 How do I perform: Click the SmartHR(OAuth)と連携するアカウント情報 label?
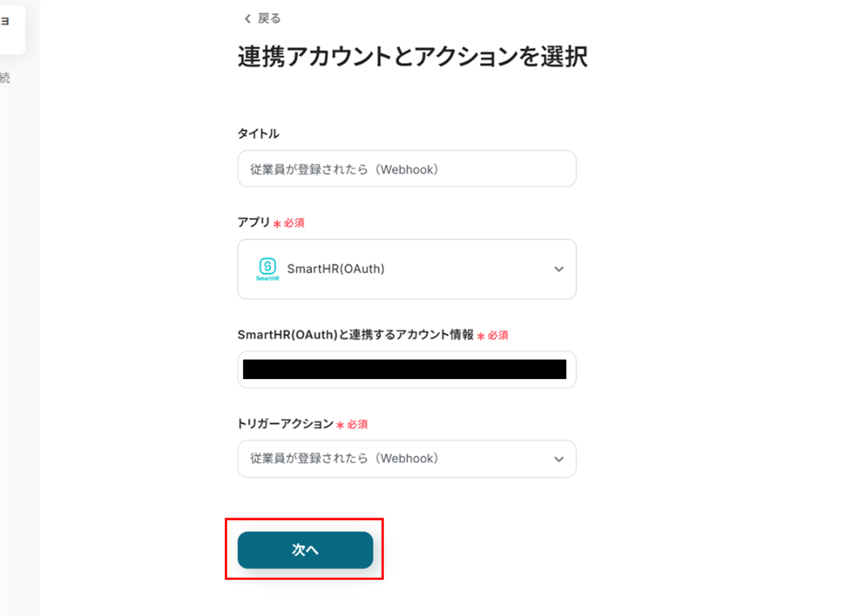356,335
